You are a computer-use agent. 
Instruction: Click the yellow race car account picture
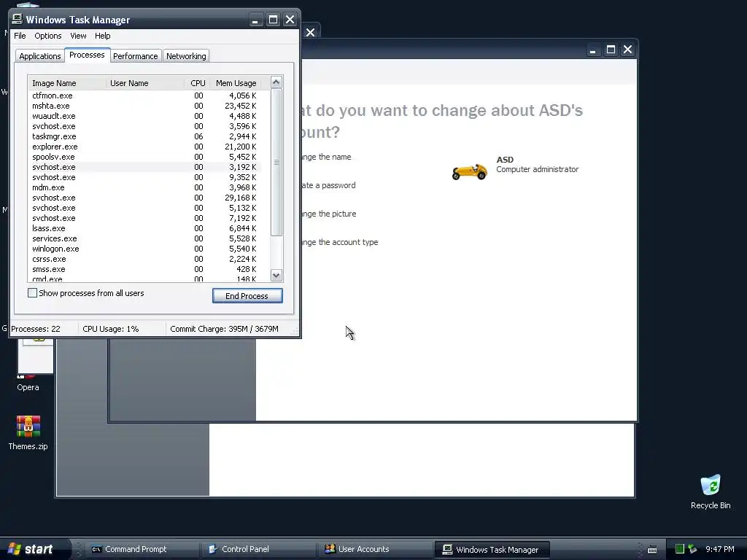point(470,171)
